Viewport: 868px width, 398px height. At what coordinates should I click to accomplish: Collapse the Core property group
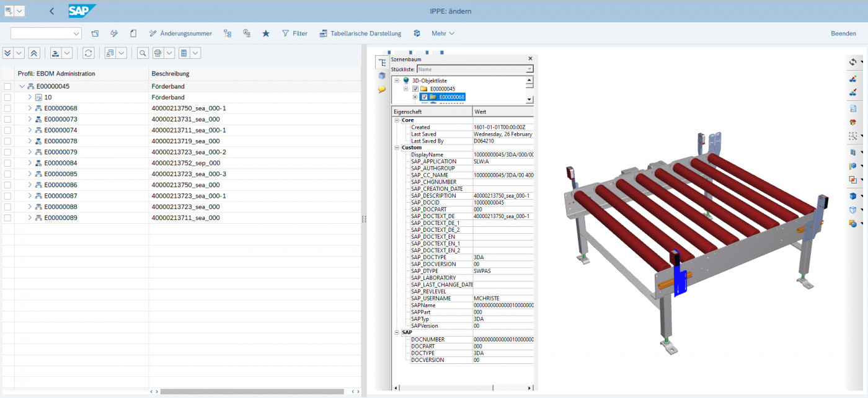click(396, 120)
